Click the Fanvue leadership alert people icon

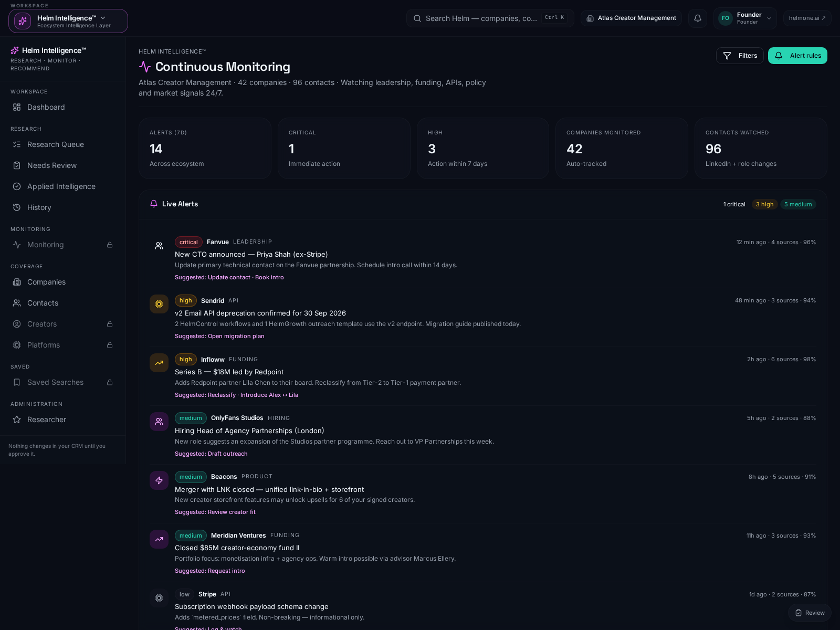click(x=159, y=245)
